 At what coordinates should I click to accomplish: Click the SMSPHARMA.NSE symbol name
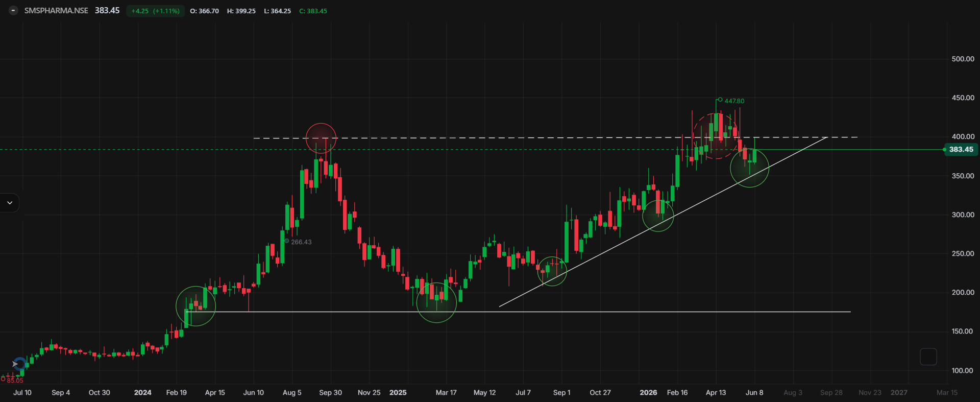pos(56,11)
